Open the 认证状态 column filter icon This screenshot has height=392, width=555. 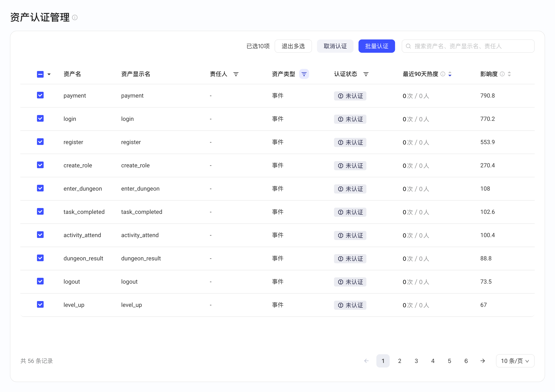366,74
